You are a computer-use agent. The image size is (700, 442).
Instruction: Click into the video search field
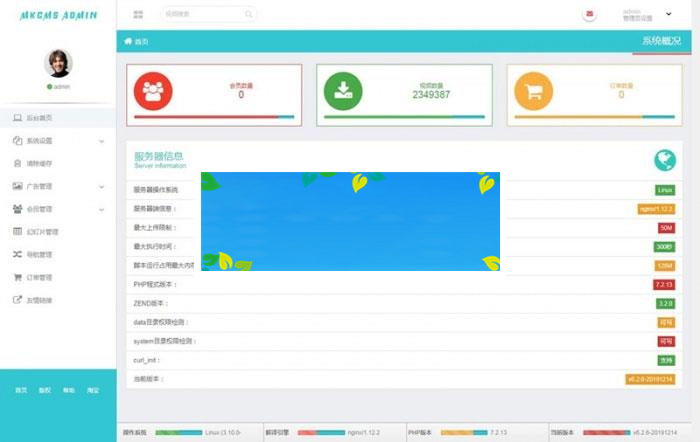point(200,15)
